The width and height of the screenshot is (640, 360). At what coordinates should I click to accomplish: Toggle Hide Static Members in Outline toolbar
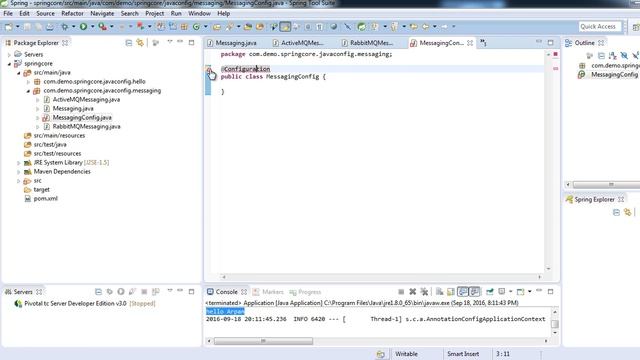tap(636, 56)
